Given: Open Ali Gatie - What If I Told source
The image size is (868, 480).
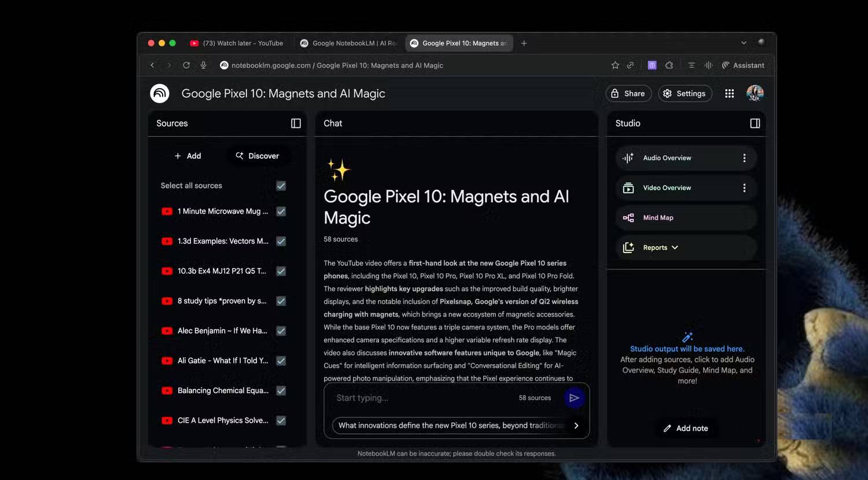Looking at the screenshot, I should (223, 361).
